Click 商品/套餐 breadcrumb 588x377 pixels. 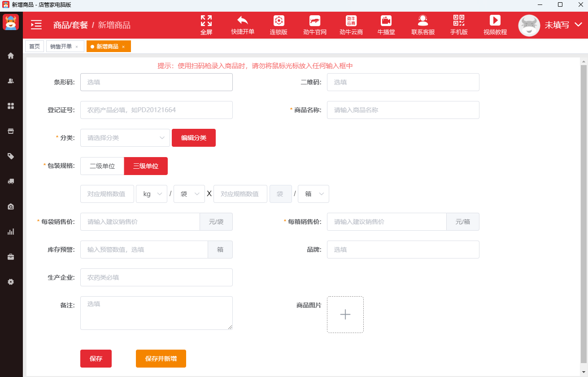tap(70, 25)
